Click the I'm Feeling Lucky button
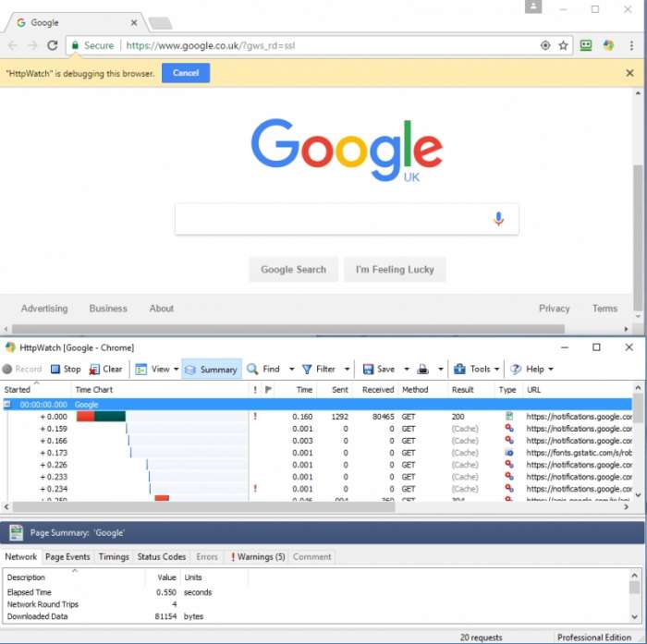 [395, 270]
